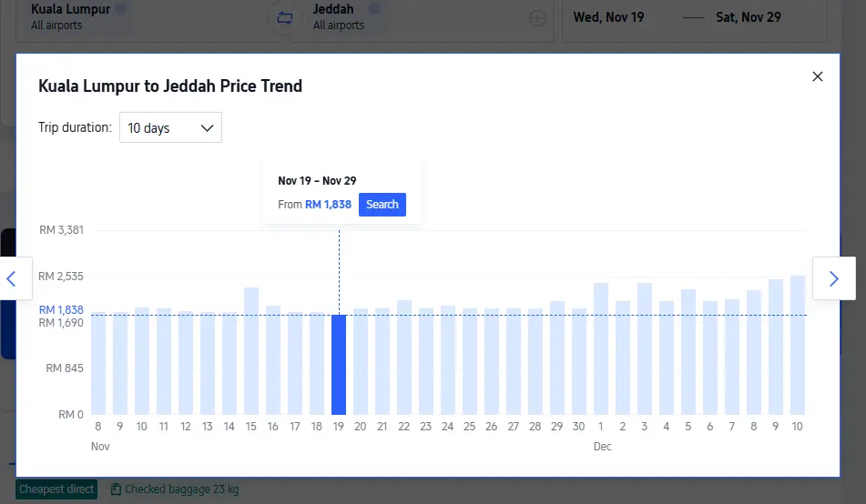Search flights for Nov 19 – Nov 29

(382, 205)
